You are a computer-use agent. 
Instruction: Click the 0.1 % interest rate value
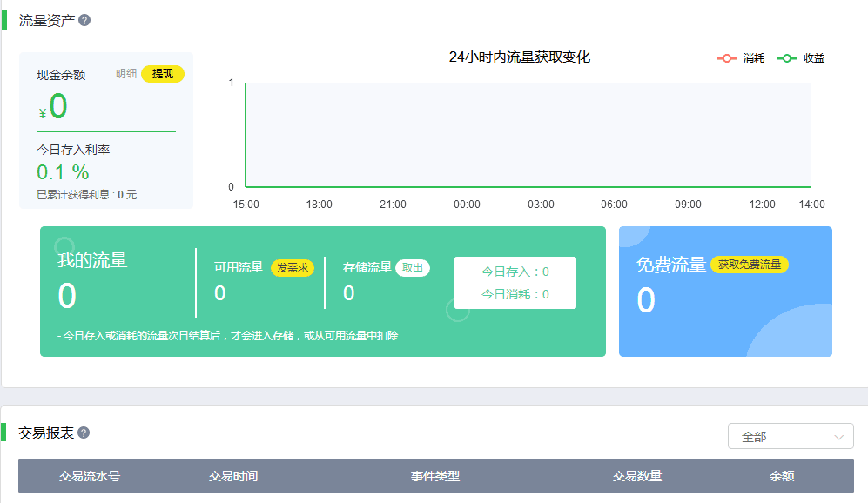(63, 172)
